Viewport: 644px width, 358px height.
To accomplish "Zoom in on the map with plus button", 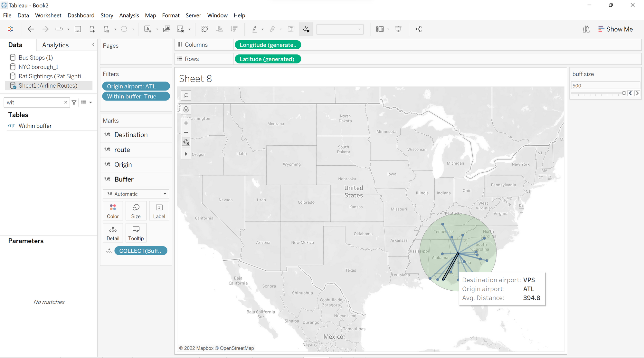I will [186, 123].
